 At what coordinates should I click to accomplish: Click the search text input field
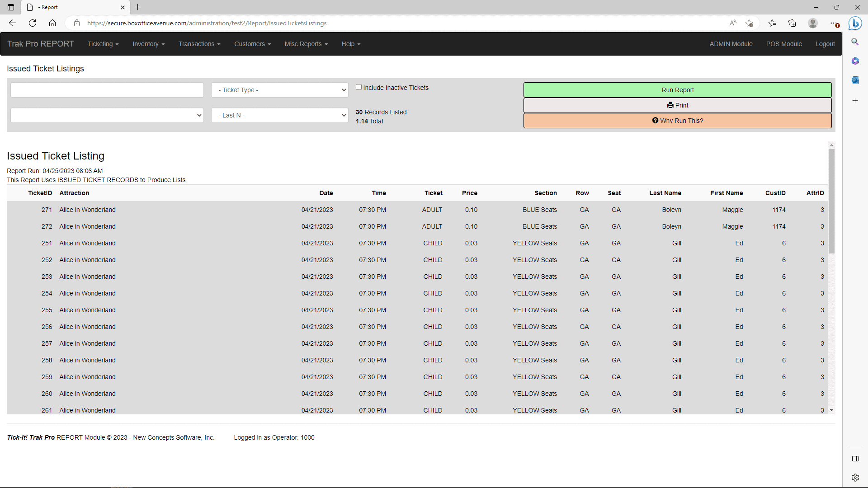coord(107,90)
